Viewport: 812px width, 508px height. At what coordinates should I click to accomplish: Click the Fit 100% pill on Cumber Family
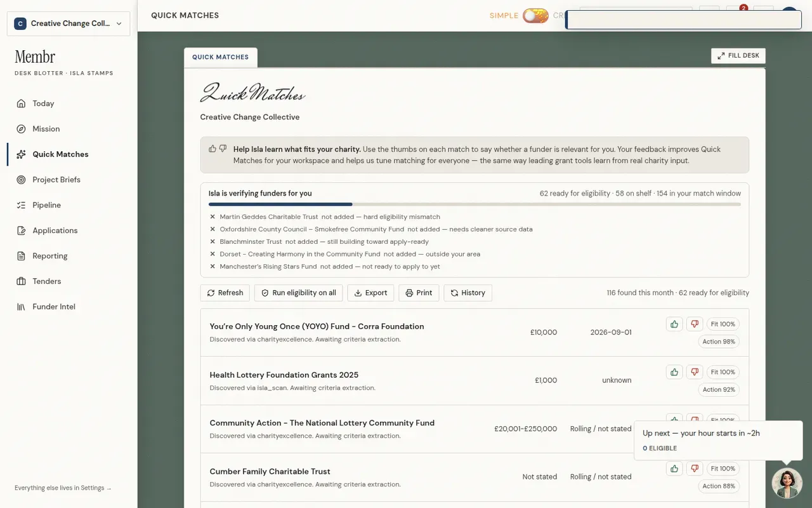click(723, 469)
